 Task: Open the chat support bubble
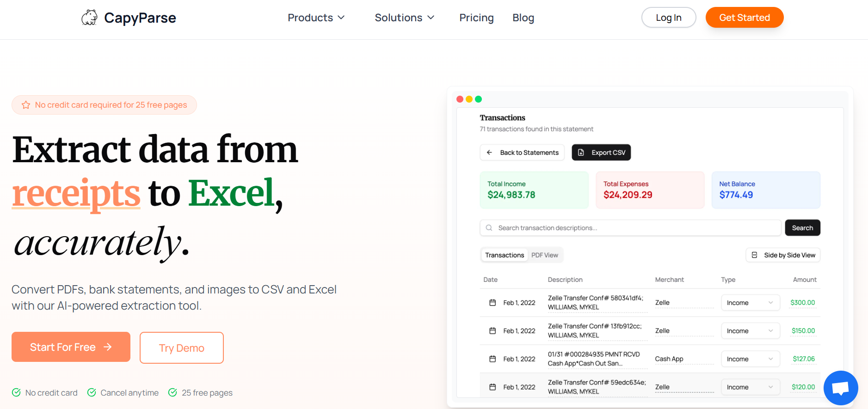(840, 388)
